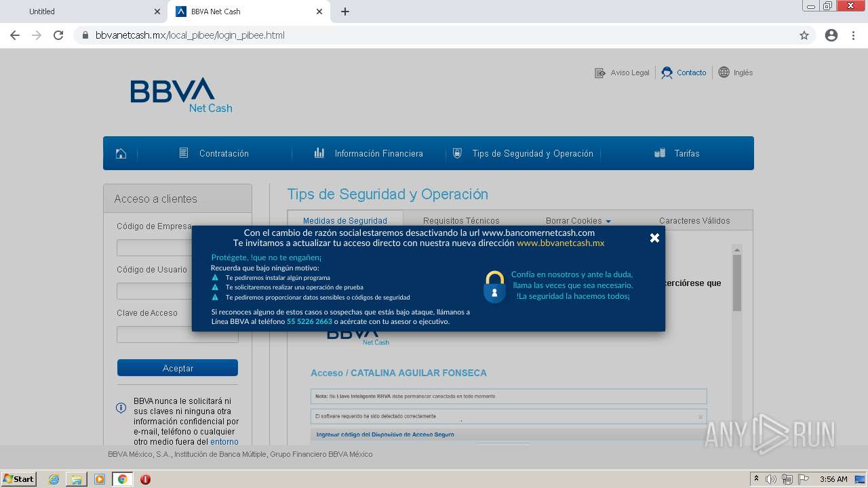This screenshot has width=868, height=488.
Task: Click the Acceso a clientes panel header
Action: [x=178, y=199]
